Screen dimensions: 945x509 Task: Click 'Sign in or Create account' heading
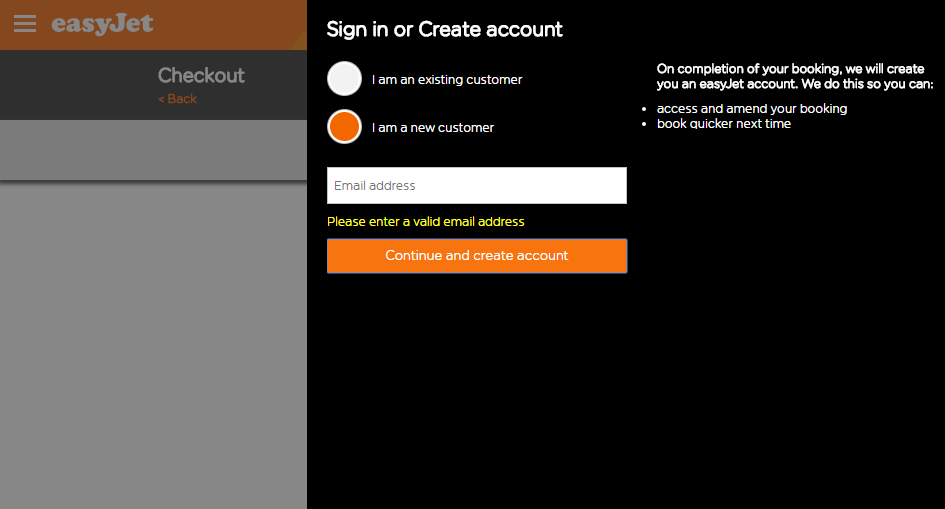[x=444, y=30]
